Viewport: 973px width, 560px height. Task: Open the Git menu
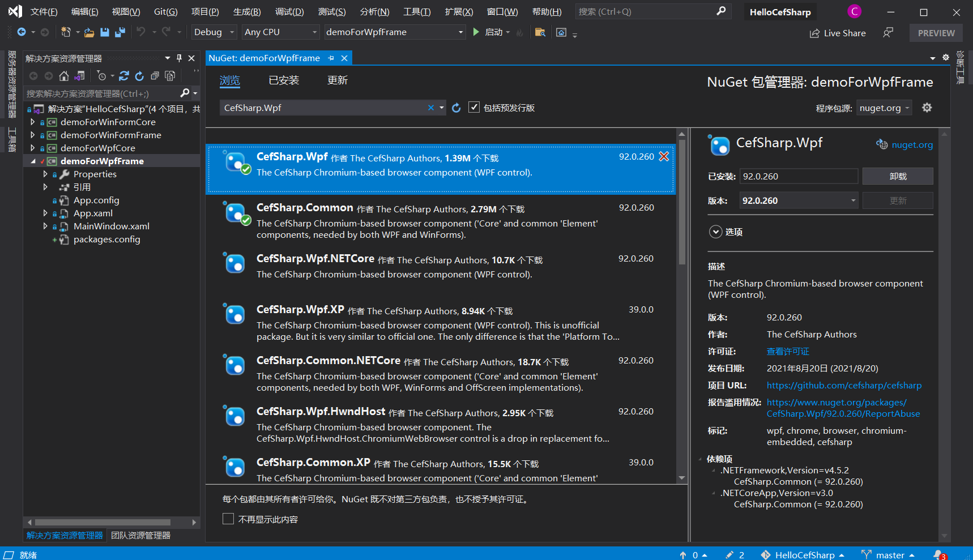pos(165,12)
